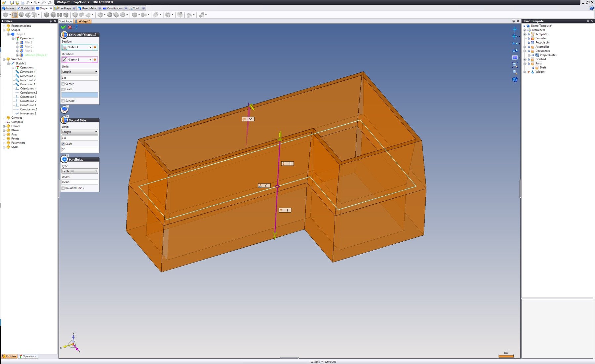This screenshot has height=364, width=595.
Task: Switch to the Start Page tab
Action: (65, 21)
